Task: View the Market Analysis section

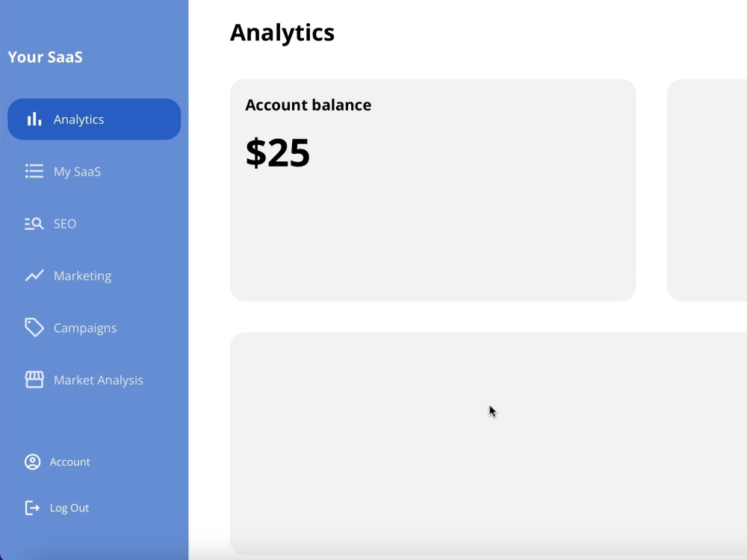Action: point(98,380)
